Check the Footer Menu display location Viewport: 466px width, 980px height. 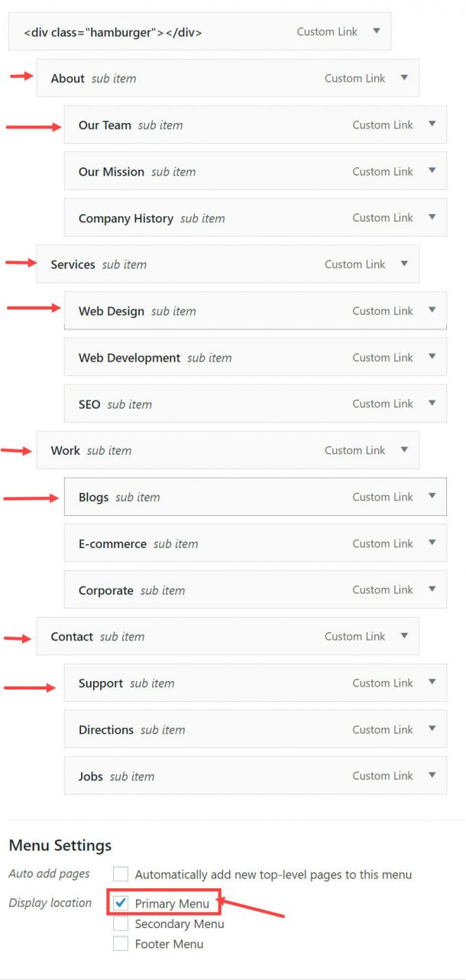120,944
